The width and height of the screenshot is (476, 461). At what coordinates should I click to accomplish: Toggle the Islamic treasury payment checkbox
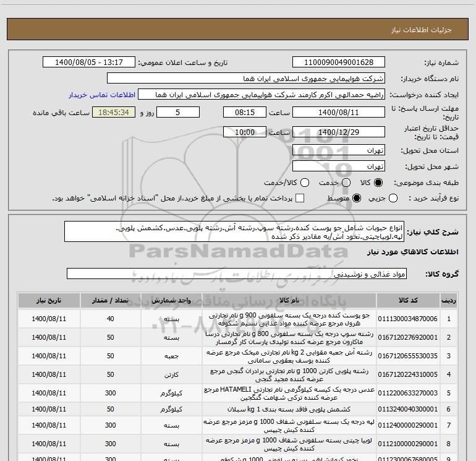300,198
